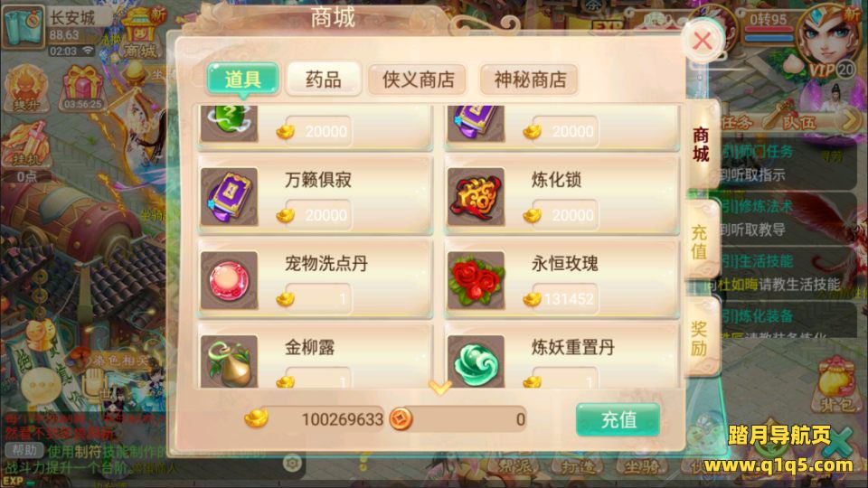The height and width of the screenshot is (488, 868).
Task: Switch to the 侠义商店 tab
Action: [418, 80]
